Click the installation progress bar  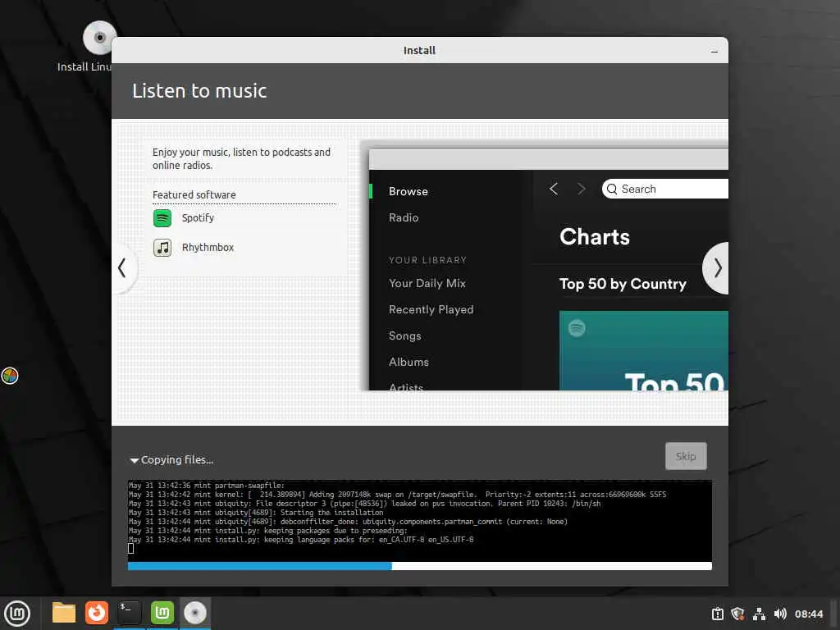pos(419,566)
